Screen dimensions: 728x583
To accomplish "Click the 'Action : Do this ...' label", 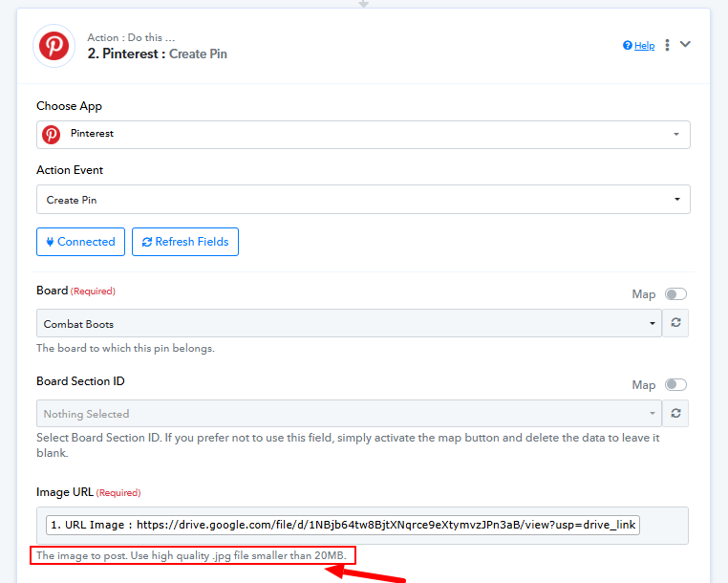I will coord(131,37).
